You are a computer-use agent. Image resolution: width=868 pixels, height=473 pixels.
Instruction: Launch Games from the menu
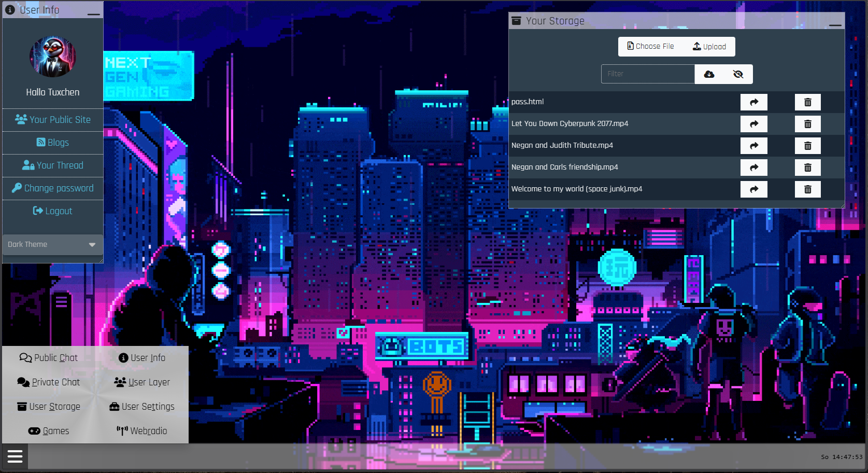(x=49, y=431)
